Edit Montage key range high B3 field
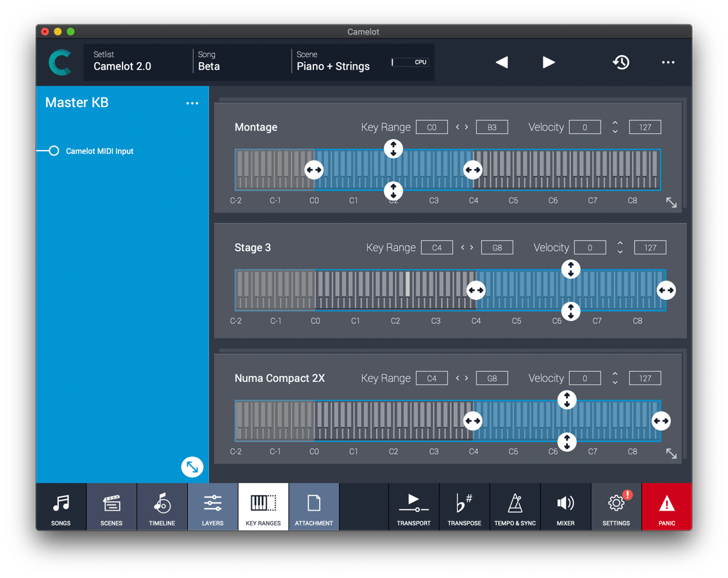 click(x=492, y=128)
